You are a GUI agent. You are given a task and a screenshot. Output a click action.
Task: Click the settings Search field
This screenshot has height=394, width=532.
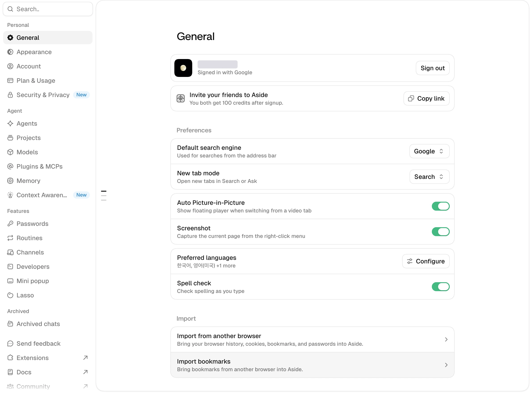pyautogui.click(x=48, y=9)
